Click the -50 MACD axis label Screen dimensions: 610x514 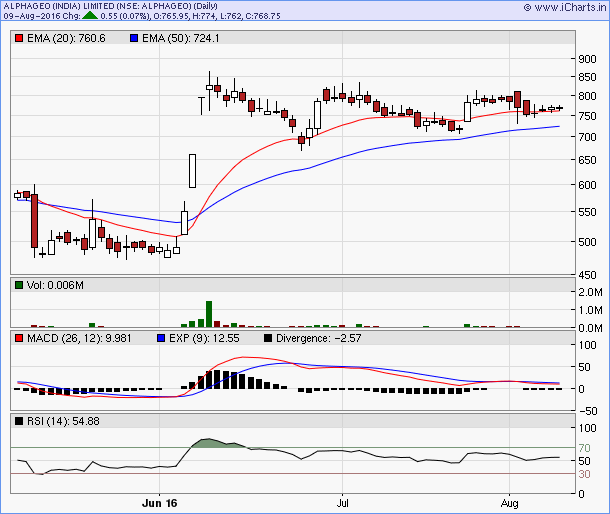point(588,411)
